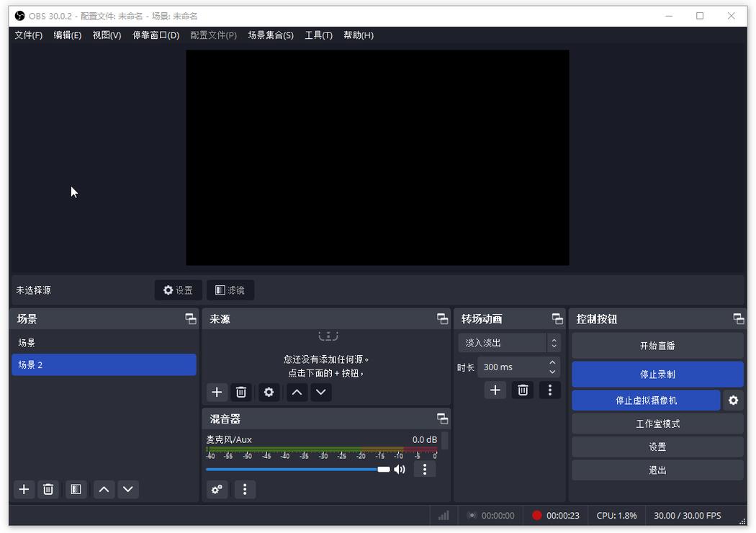
Task: Select 场景 in the scene list
Action: coord(27,342)
